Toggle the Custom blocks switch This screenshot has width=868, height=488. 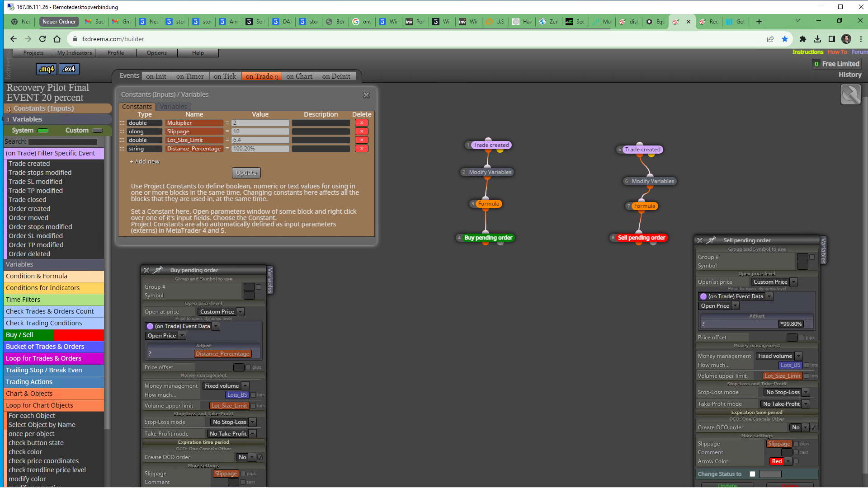pyautogui.click(x=98, y=131)
